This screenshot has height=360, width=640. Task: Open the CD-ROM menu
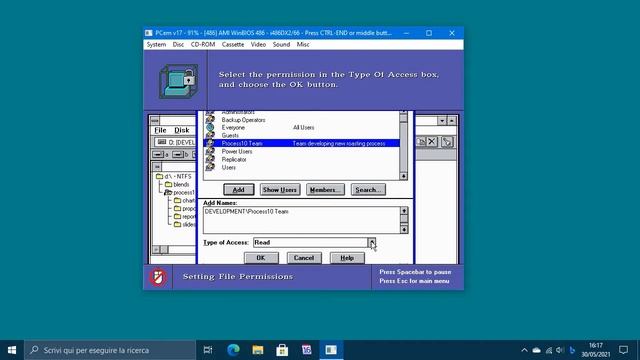(x=203, y=44)
